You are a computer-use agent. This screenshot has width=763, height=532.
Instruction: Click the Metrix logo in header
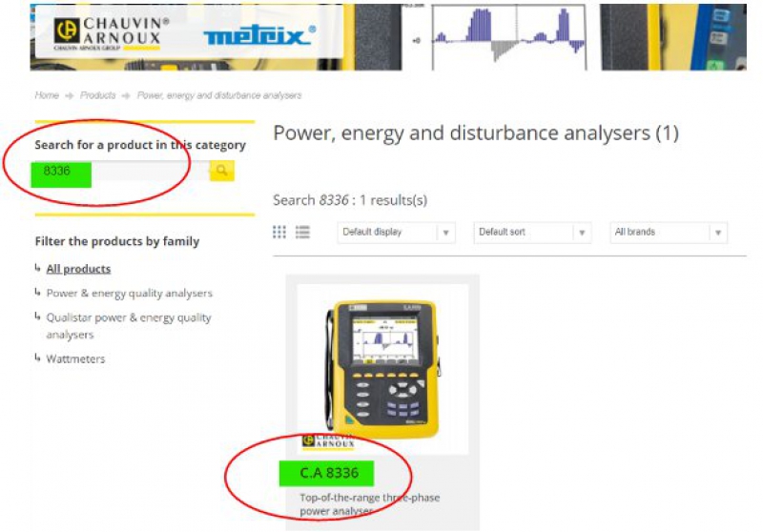click(259, 36)
